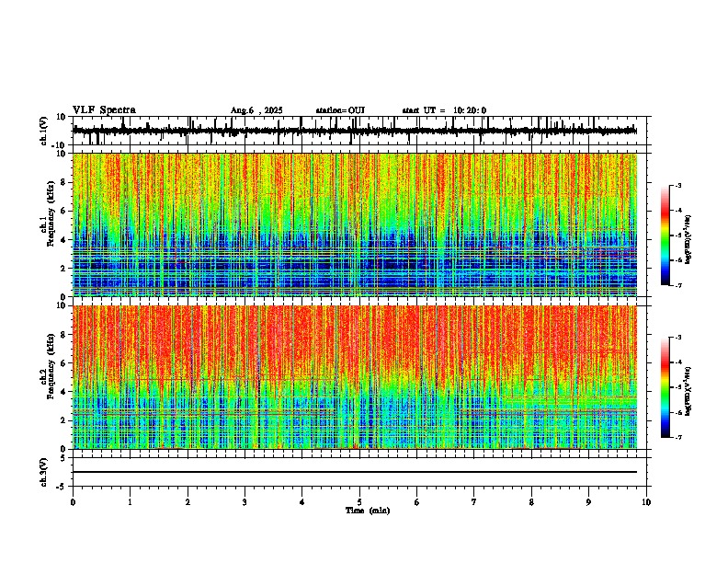Click the "5" tick on the Time axis
Screen dimensions: 728x563
pyautogui.click(x=359, y=502)
